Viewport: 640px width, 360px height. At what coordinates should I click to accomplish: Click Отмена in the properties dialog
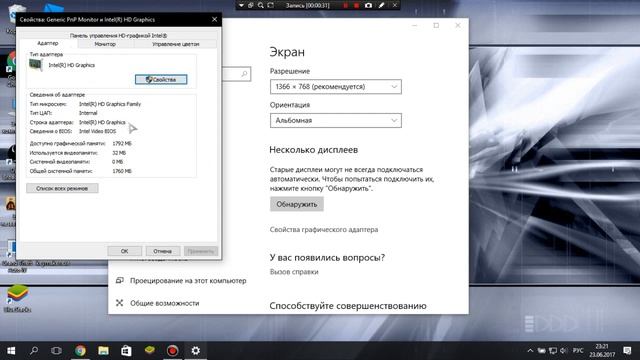(162, 251)
